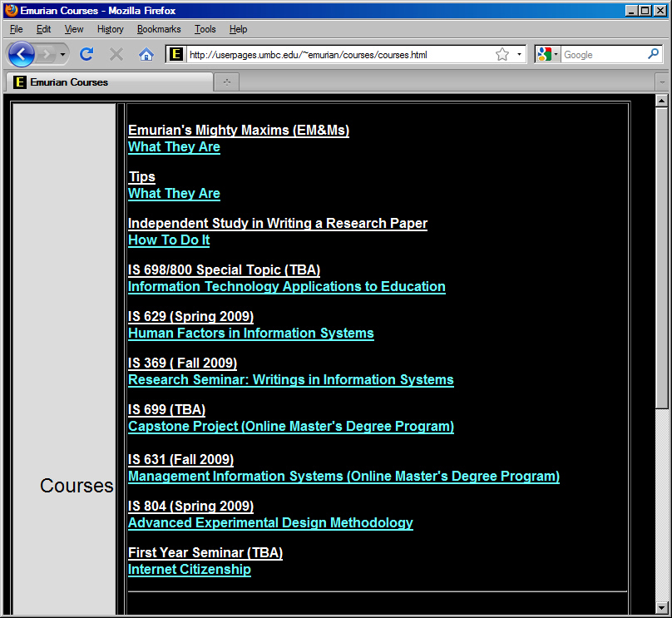This screenshot has width=672, height=618.
Task: Open the File menu
Action: [17, 29]
